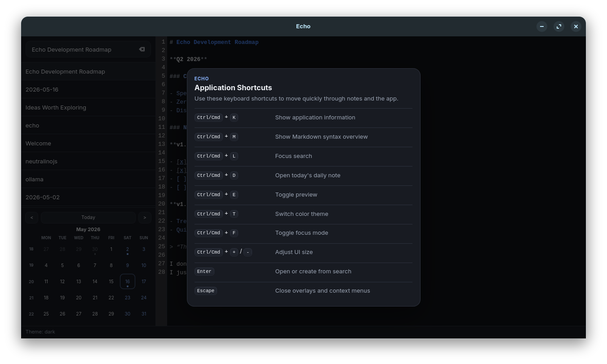This screenshot has width=607, height=364.
Task: Go to next month in calendar
Action: click(145, 217)
